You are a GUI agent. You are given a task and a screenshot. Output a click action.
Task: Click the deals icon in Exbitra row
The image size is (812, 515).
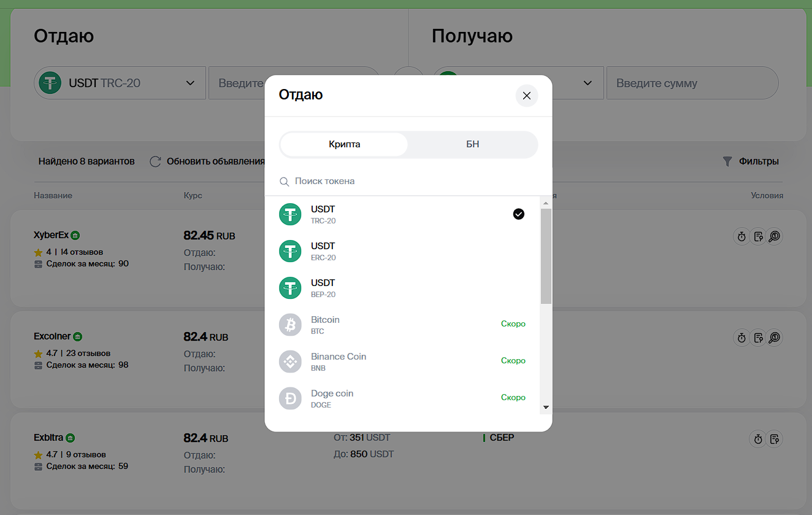click(x=38, y=467)
